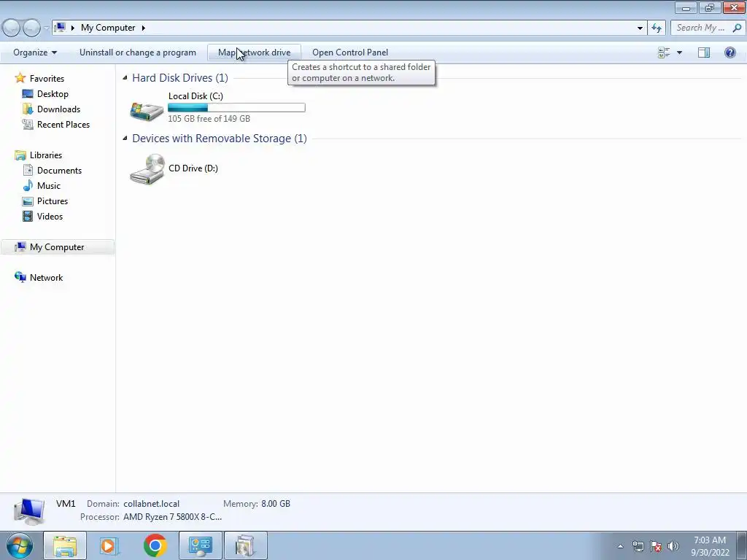Open the last pinned taskbar program icon
Screen dimensions: 747x560
pyautogui.click(x=245, y=545)
